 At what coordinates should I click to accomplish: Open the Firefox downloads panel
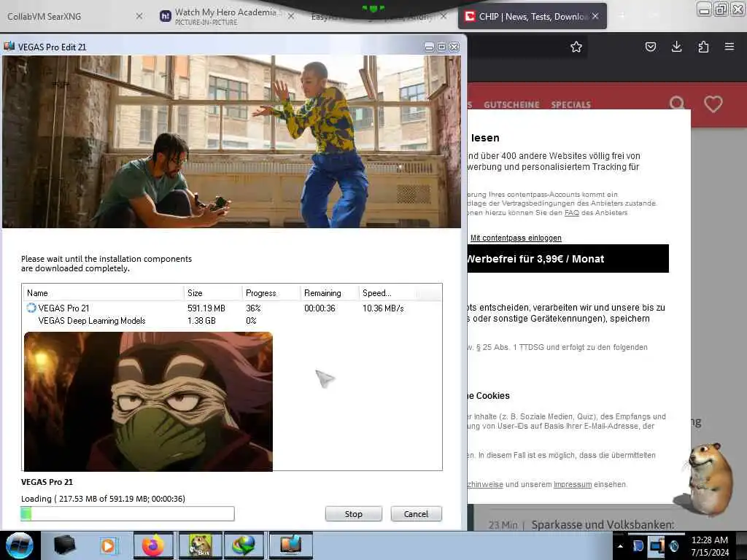click(x=676, y=46)
